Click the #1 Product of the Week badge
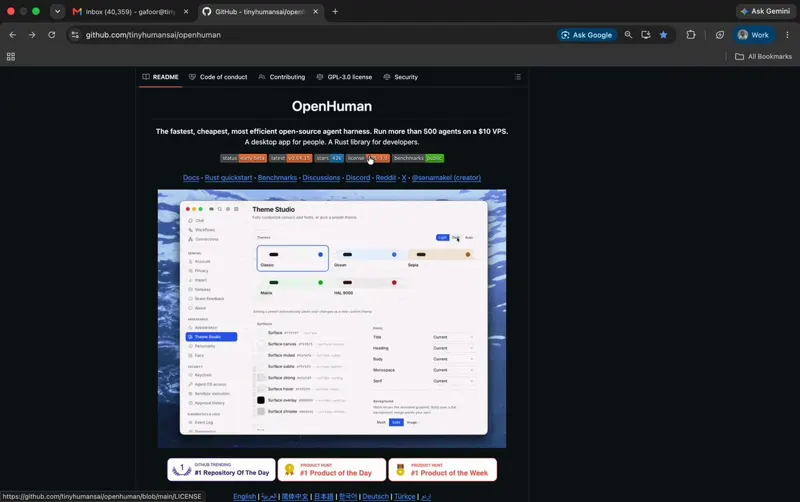 442,469
